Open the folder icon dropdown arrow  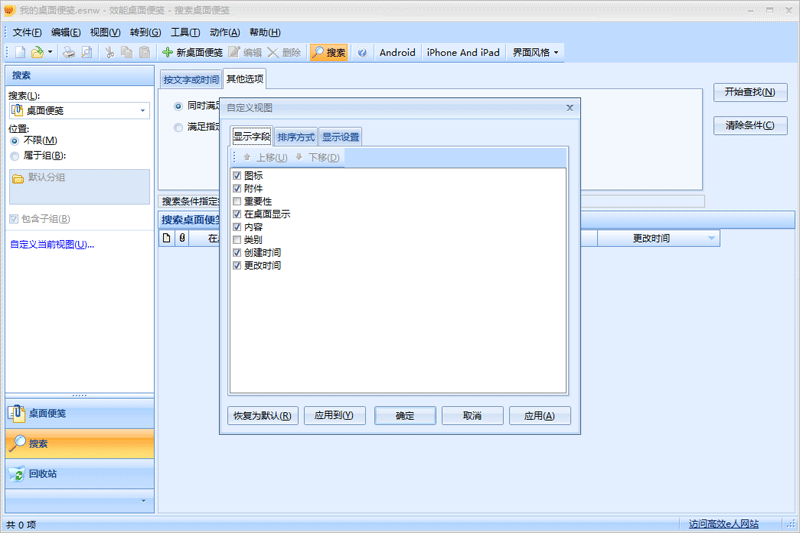click(x=51, y=52)
